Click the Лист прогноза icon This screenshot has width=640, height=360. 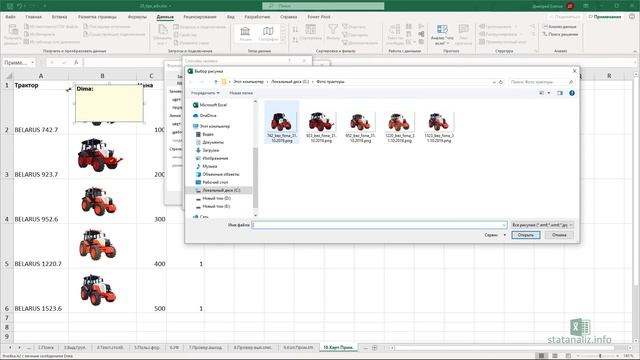[x=463, y=34]
